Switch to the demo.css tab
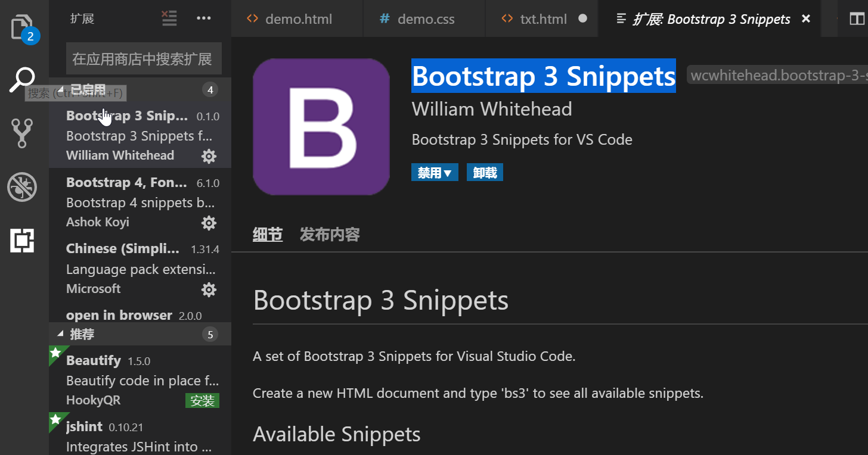Viewport: 868px width, 455px height. pos(424,19)
